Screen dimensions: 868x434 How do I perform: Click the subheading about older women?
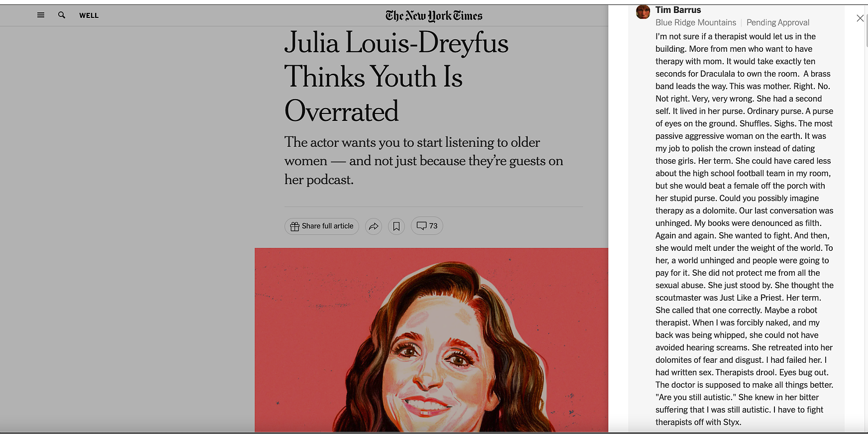(x=424, y=161)
